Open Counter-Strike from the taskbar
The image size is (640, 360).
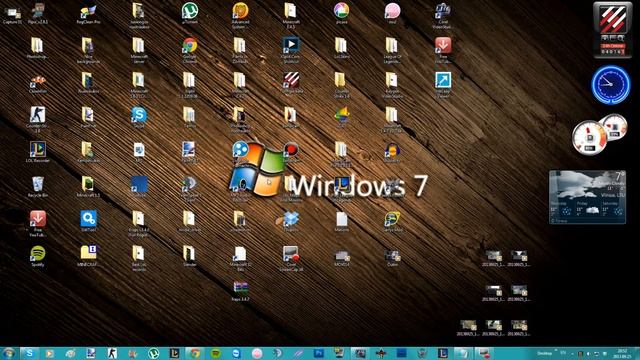112,353
